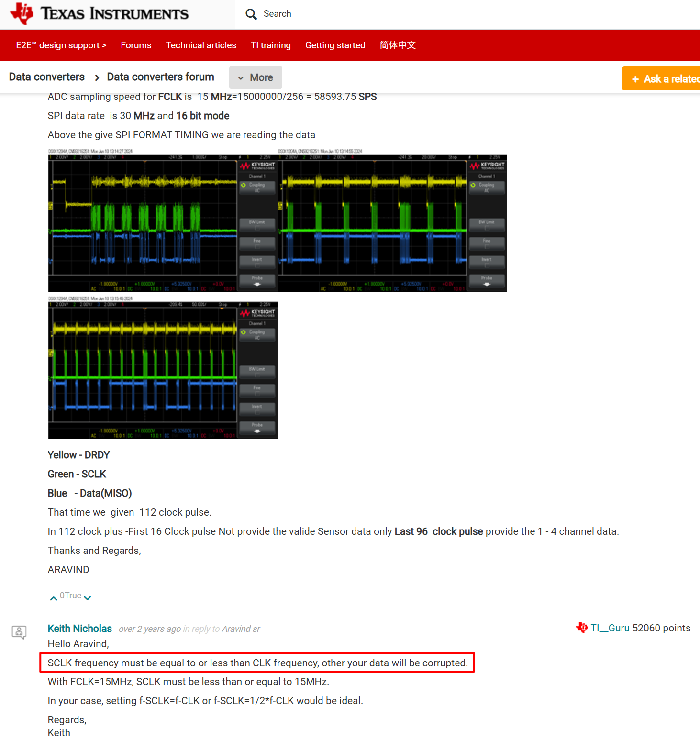Click the vote count '0' on Aravind's post
Image resolution: width=700 pixels, height=740 pixels.
pos(62,596)
